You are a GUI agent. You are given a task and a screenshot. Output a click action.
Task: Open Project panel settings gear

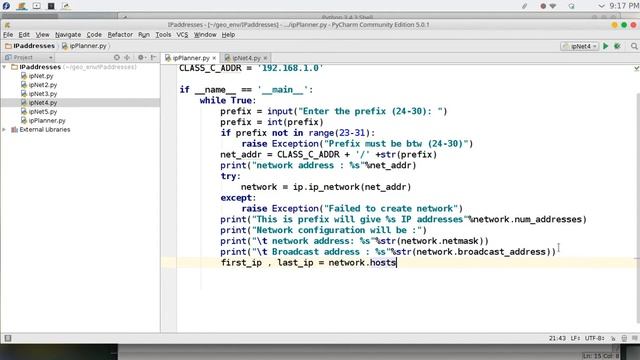(x=141, y=58)
